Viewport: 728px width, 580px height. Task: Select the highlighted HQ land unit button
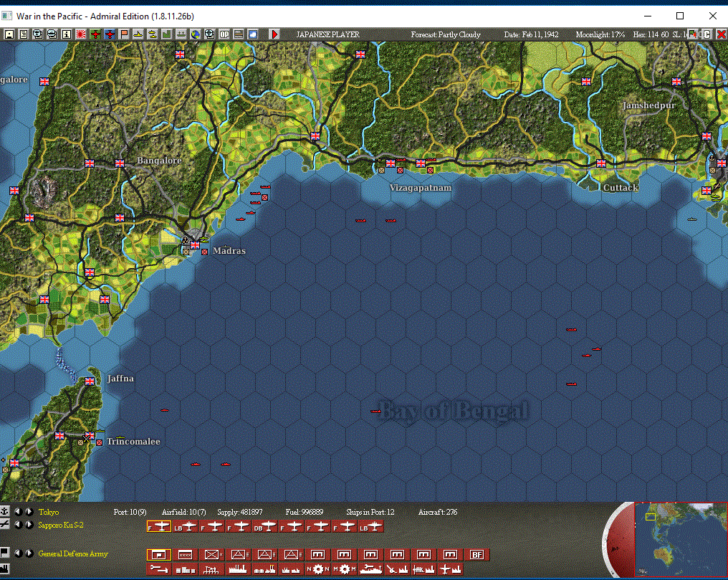click(x=159, y=554)
